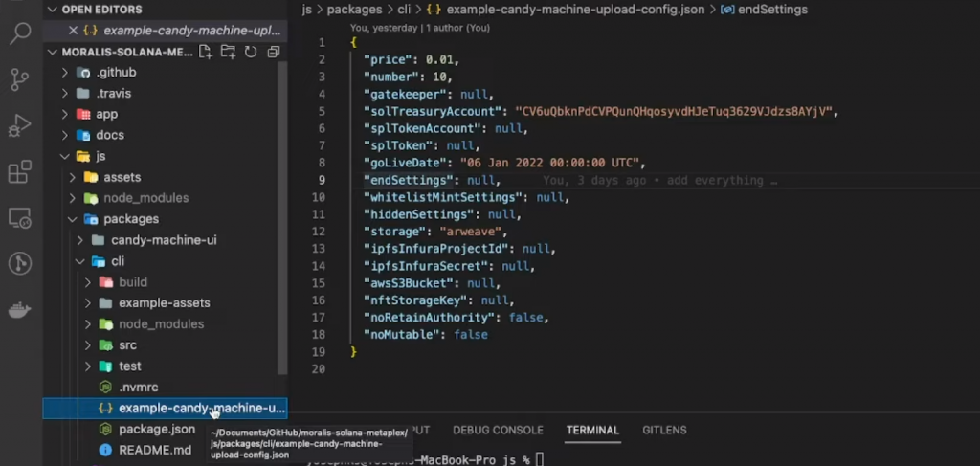Switch to the Debug Console tab

coord(498,431)
